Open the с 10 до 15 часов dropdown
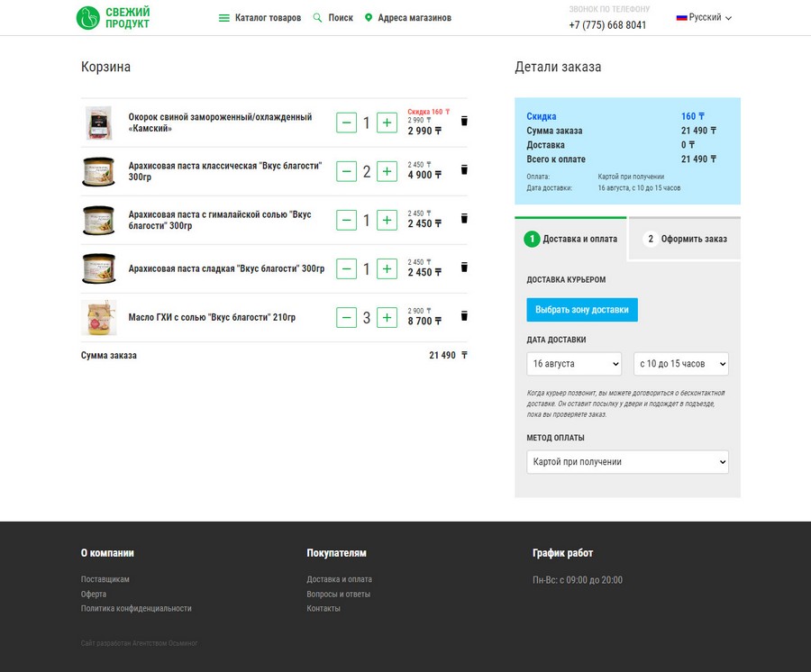 [x=681, y=364]
